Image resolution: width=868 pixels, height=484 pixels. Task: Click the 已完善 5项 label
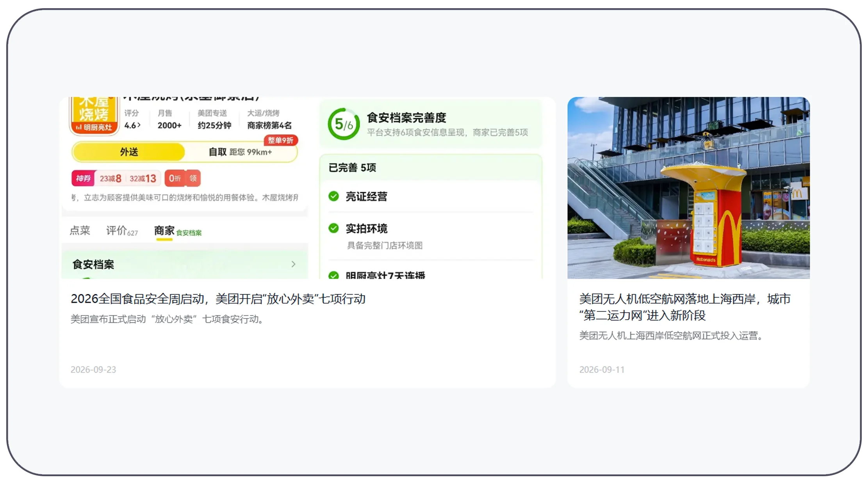click(x=352, y=167)
